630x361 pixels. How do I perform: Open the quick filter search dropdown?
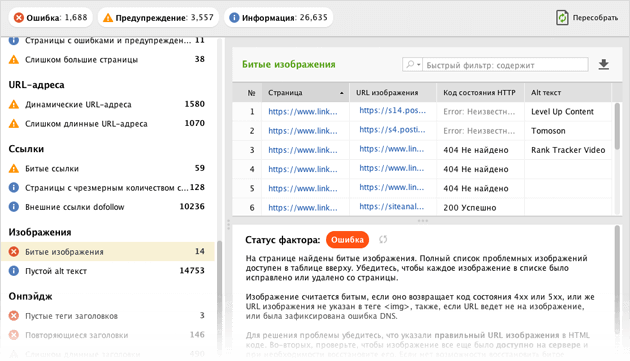click(x=412, y=64)
